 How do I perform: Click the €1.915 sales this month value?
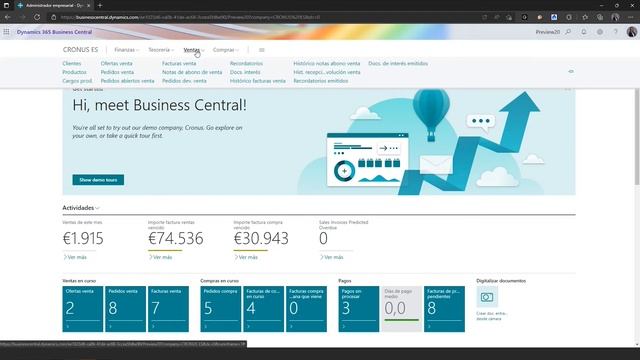(83, 238)
